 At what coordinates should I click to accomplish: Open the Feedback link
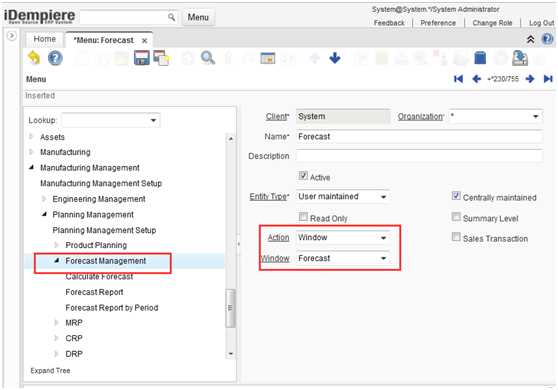pos(389,23)
